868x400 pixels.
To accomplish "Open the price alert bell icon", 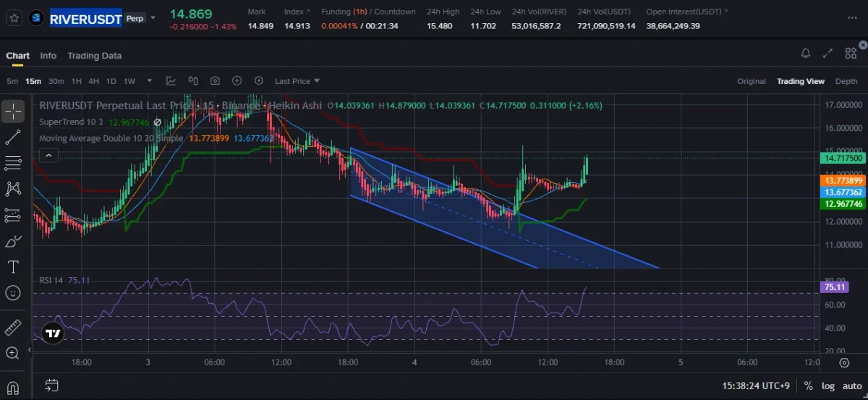I will tap(806, 53).
